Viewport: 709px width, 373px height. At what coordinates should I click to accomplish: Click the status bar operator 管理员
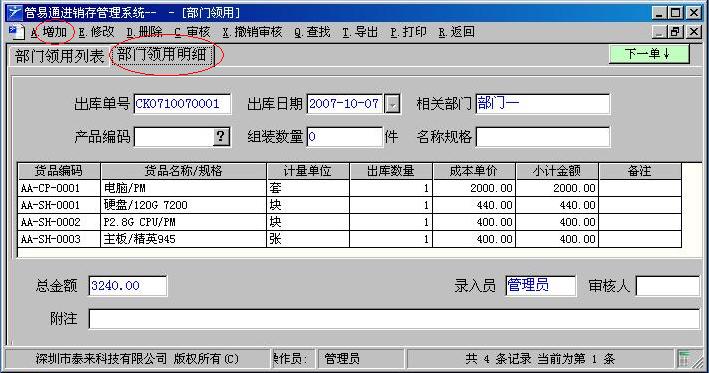click(342, 359)
